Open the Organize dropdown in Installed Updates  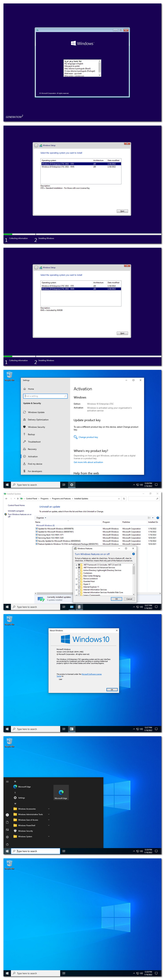coord(41,518)
